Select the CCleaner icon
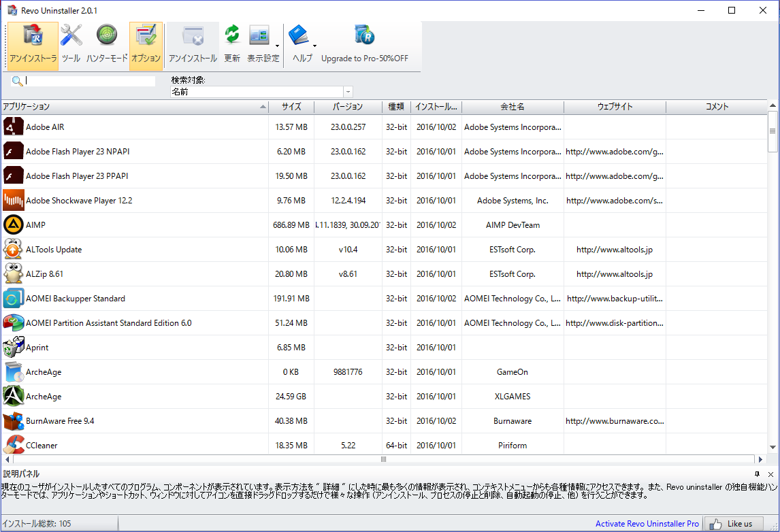 [x=14, y=444]
